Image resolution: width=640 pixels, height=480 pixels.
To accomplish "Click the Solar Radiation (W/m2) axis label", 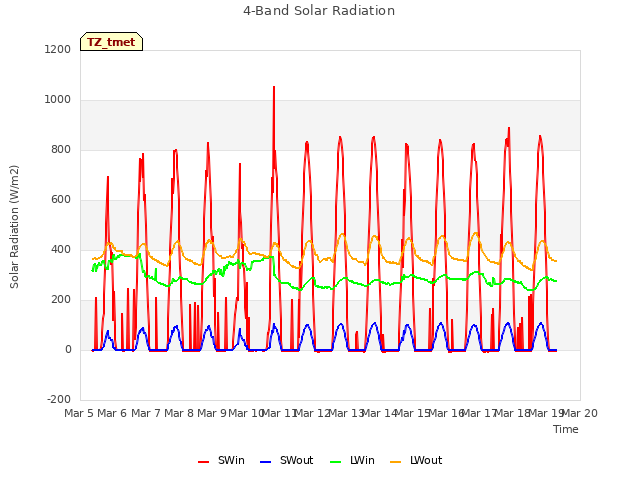I will (14, 227).
